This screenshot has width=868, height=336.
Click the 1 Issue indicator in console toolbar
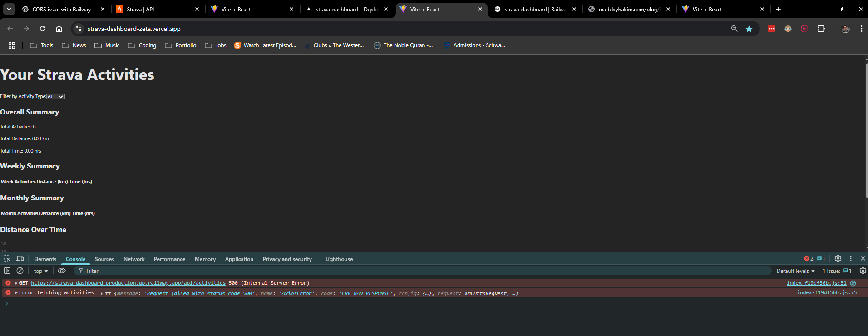click(837, 271)
